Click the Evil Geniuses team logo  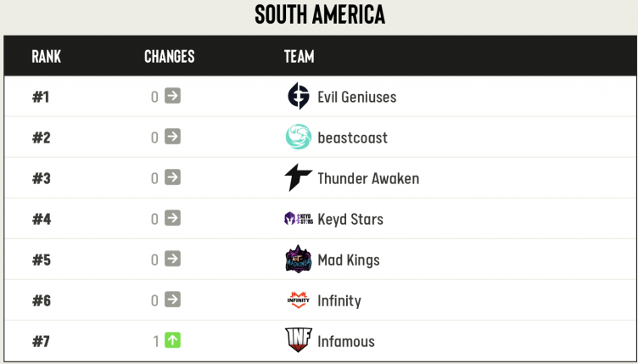299,97
